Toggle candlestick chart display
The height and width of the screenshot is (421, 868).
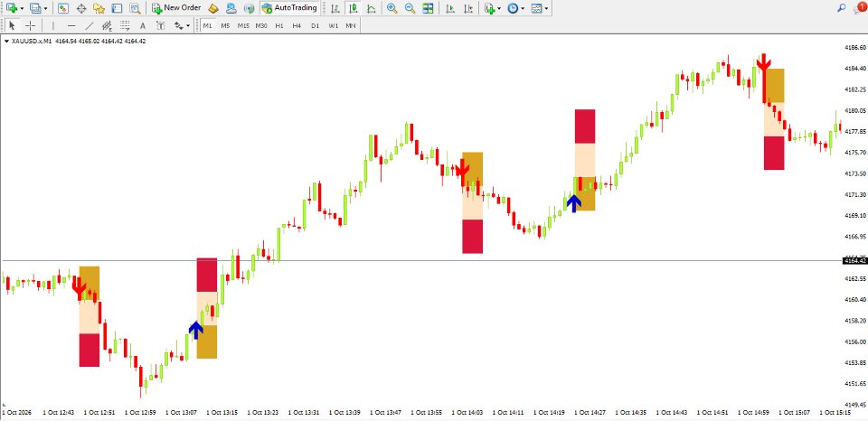pyautogui.click(x=353, y=8)
